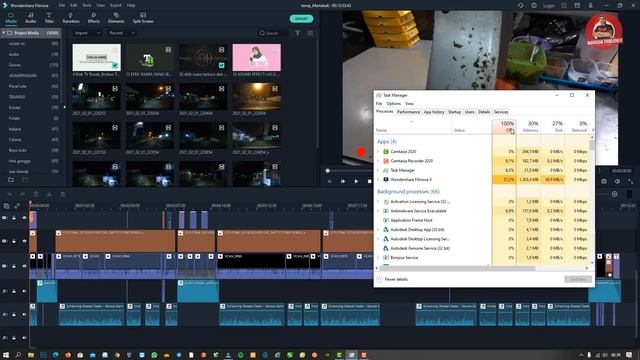Toggle visibility eye of the third video track
Screen dimensions: 640x360
click(x=24, y=266)
